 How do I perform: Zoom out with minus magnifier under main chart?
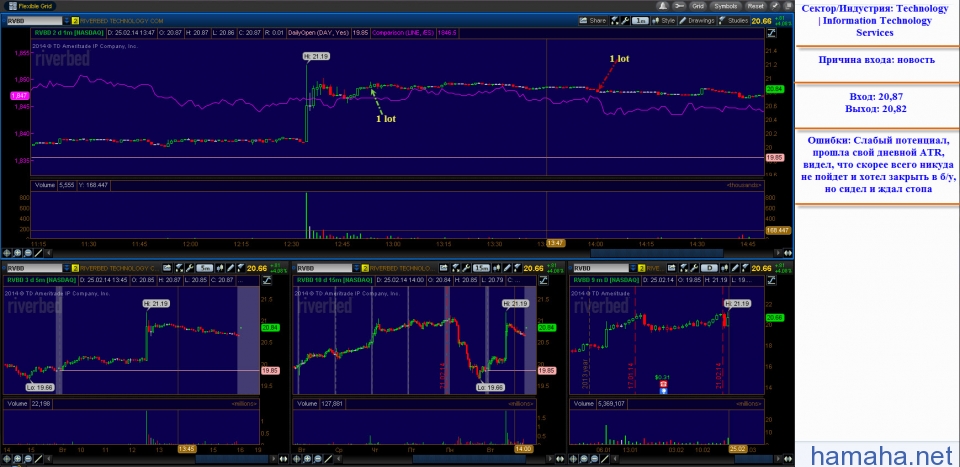tap(28, 252)
